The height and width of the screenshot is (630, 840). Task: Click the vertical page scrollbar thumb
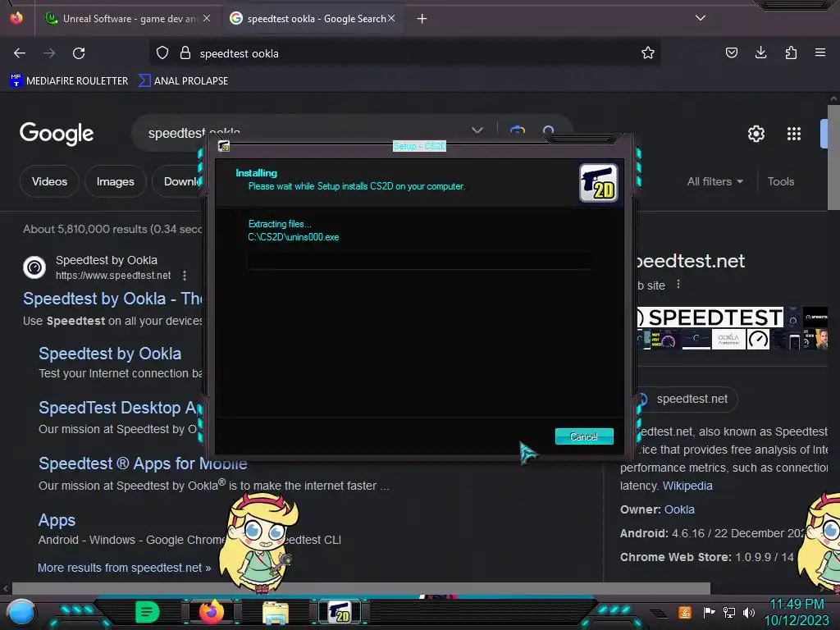tap(833, 157)
